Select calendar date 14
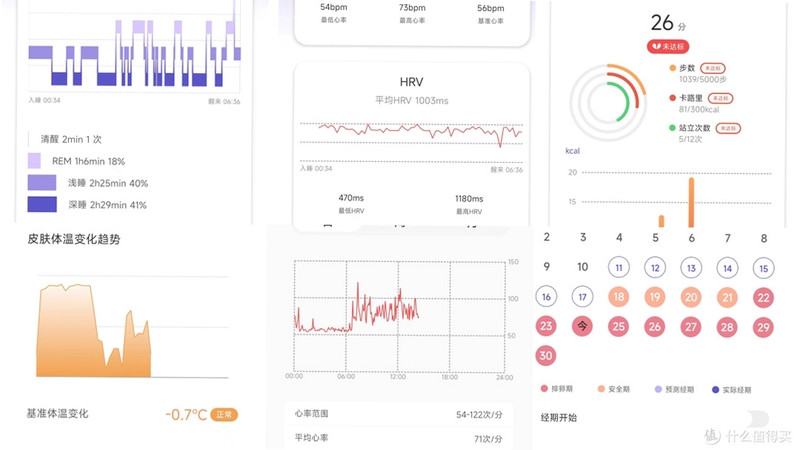Image resolution: width=800 pixels, height=450 pixels. point(727,268)
